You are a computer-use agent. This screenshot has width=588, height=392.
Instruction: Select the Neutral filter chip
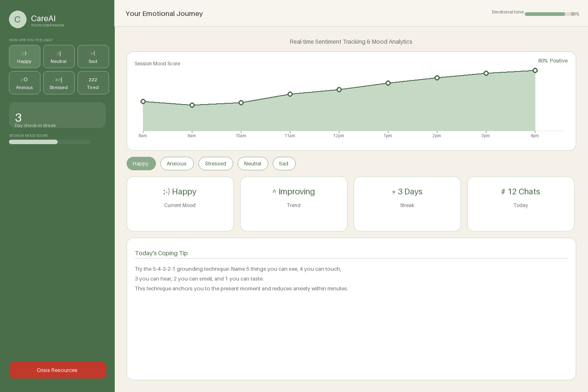(x=253, y=164)
